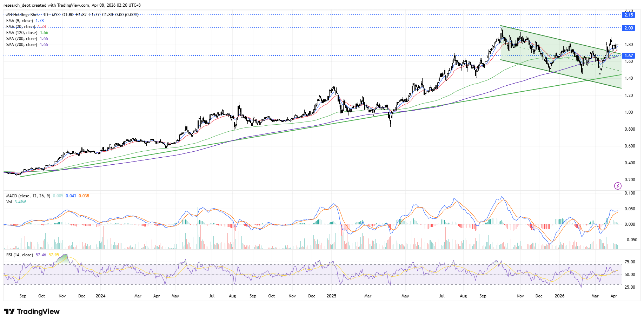
Task: Select the 2.00 price level label
Action: tap(628, 28)
